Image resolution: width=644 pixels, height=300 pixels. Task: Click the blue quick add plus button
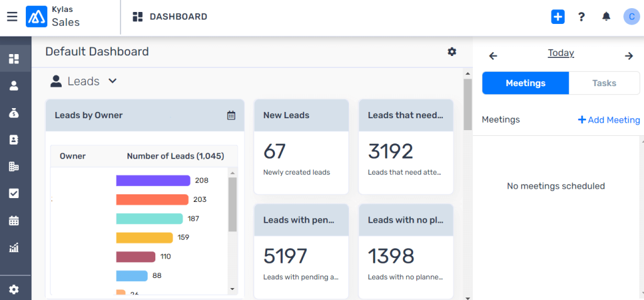coord(557,17)
